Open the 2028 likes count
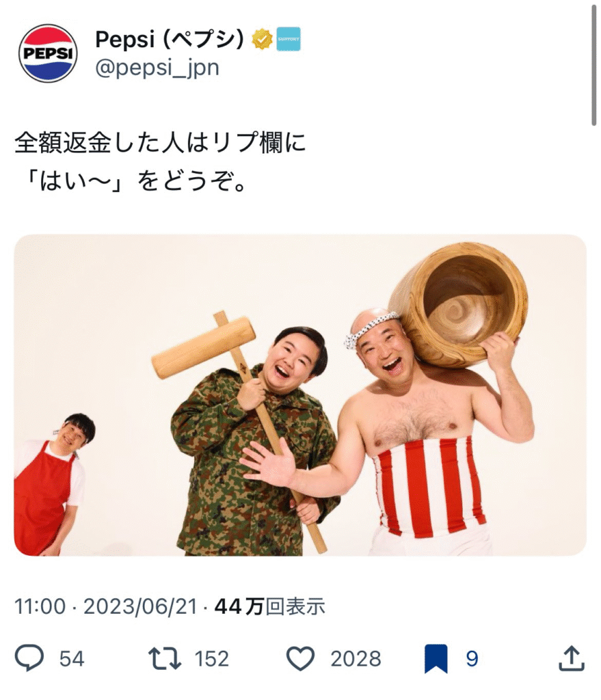 point(356,658)
